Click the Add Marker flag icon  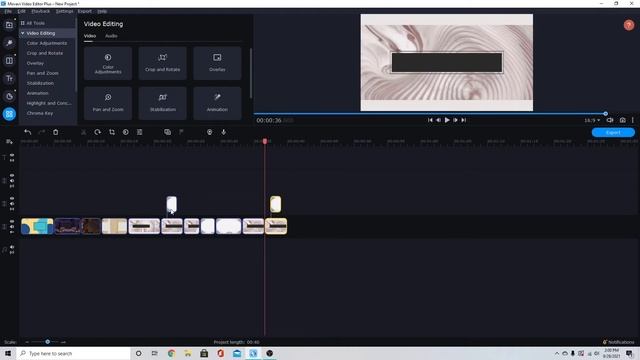coord(181,132)
